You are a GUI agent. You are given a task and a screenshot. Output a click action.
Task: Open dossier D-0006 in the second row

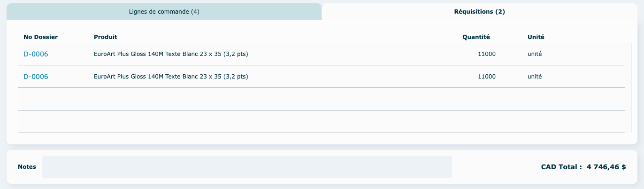36,77
